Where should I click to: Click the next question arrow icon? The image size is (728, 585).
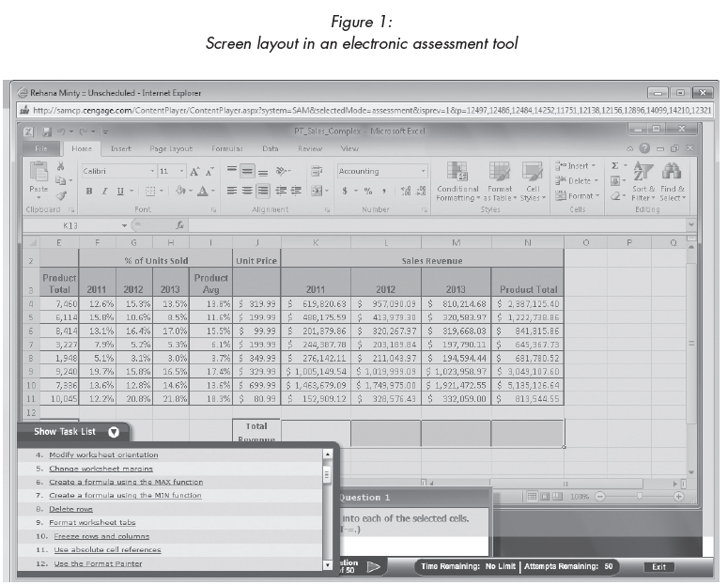point(373,566)
